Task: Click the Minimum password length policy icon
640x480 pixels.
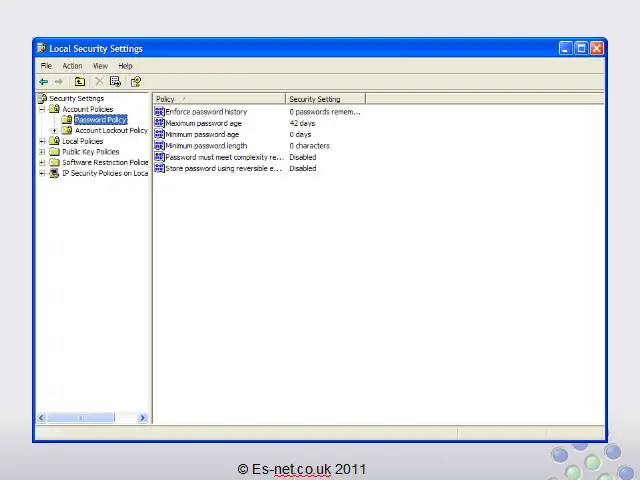Action: click(159, 146)
